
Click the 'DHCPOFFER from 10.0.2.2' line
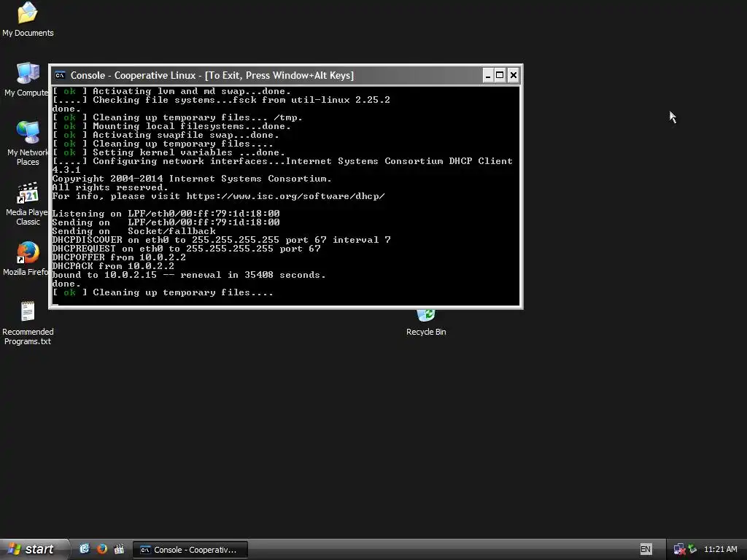point(119,257)
